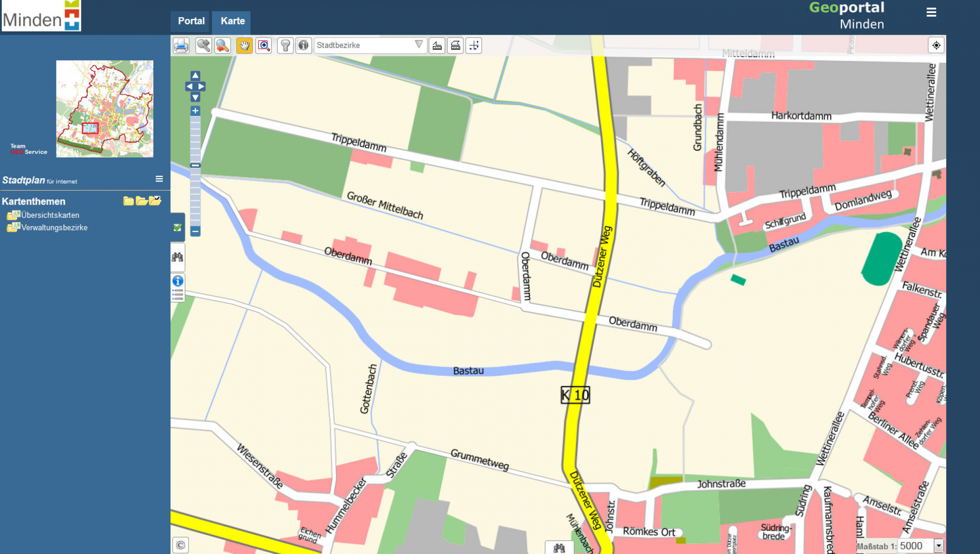Click the overview map thumbnail
The image size is (980, 554).
pyautogui.click(x=104, y=109)
